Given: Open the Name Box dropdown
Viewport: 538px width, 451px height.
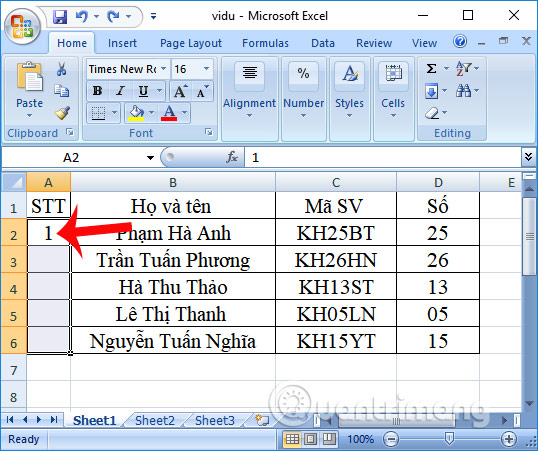Looking at the screenshot, I should click(150, 158).
